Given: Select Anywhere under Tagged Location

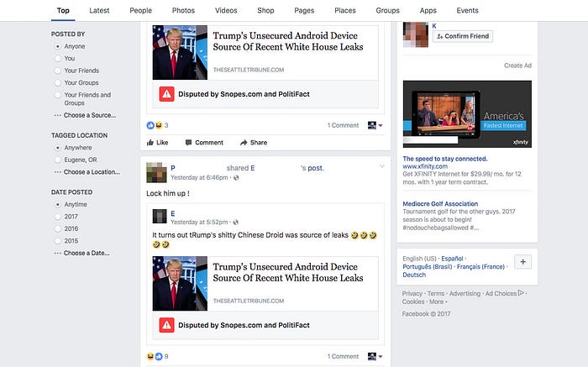Looking at the screenshot, I should point(58,148).
